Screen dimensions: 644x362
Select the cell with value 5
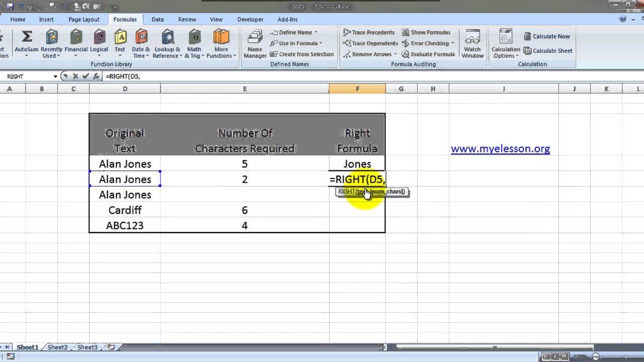[x=245, y=164]
